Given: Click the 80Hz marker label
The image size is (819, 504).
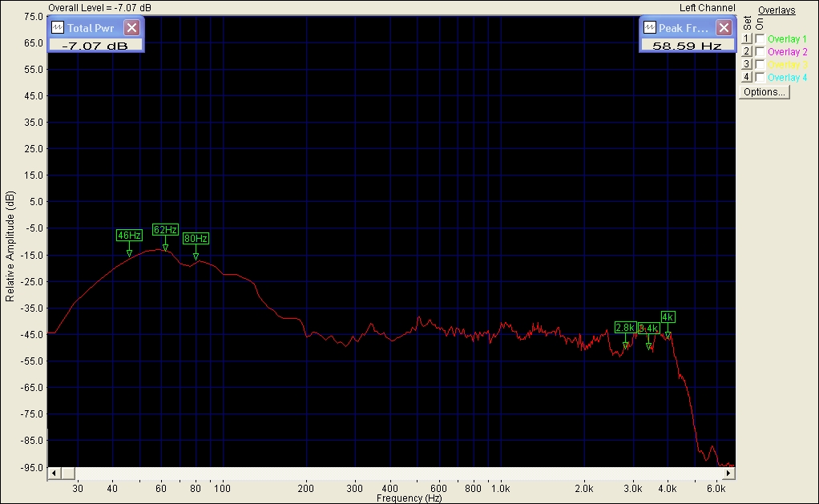Looking at the screenshot, I should 196,239.
